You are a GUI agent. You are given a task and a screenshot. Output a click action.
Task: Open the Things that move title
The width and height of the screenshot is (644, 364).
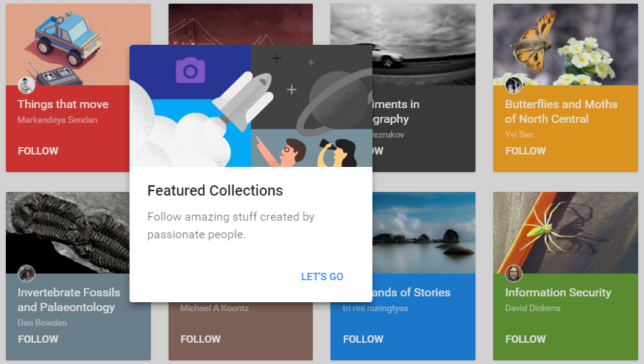click(63, 104)
